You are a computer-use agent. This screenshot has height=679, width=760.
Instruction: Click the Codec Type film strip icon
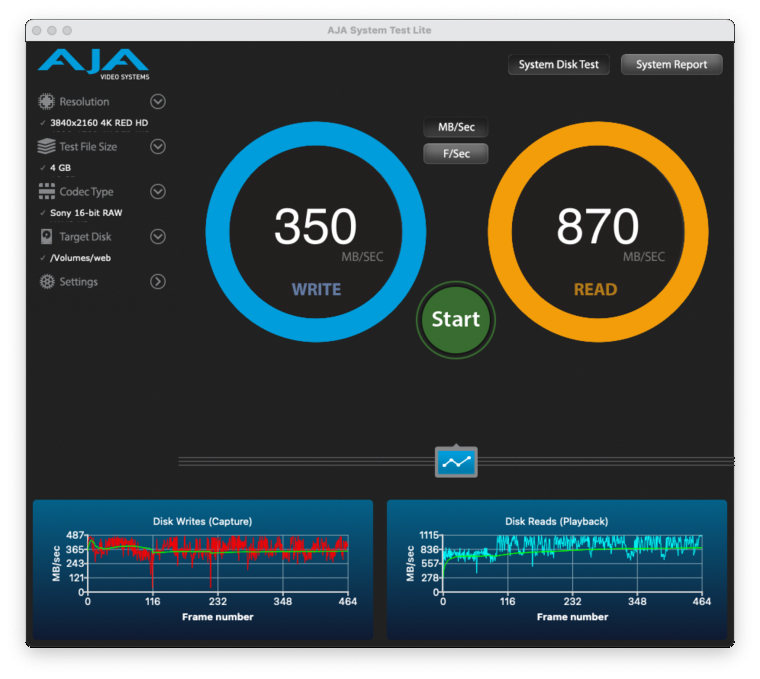click(47, 191)
